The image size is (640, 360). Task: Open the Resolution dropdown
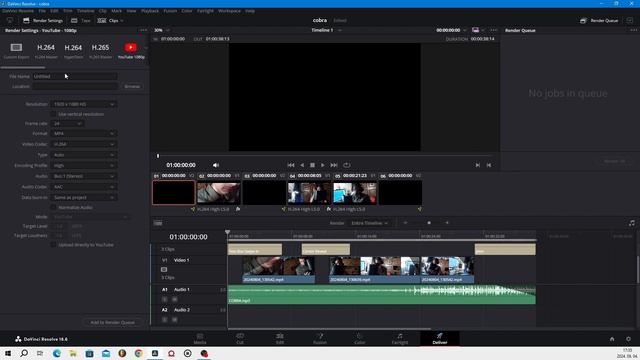click(84, 104)
